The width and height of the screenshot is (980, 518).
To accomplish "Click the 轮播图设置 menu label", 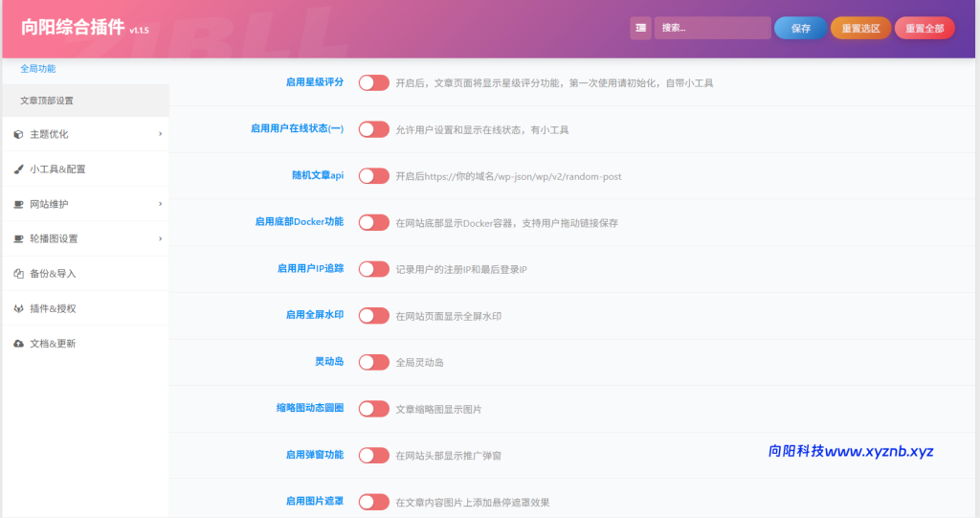I will [x=54, y=239].
